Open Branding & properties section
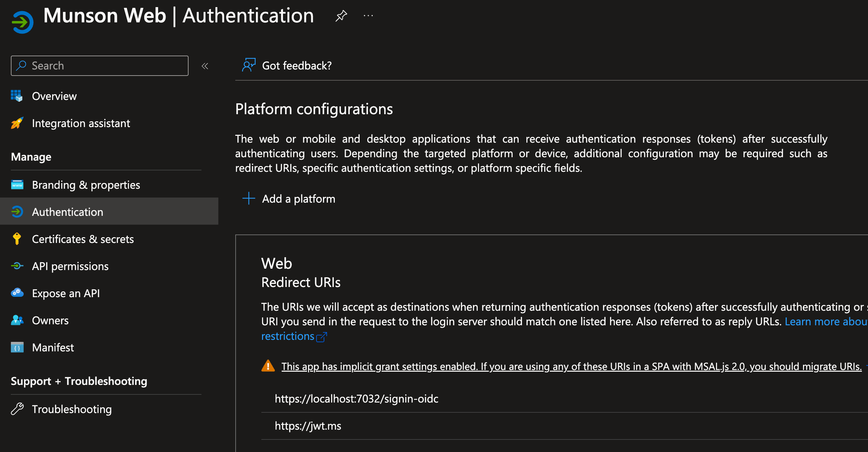 click(86, 185)
